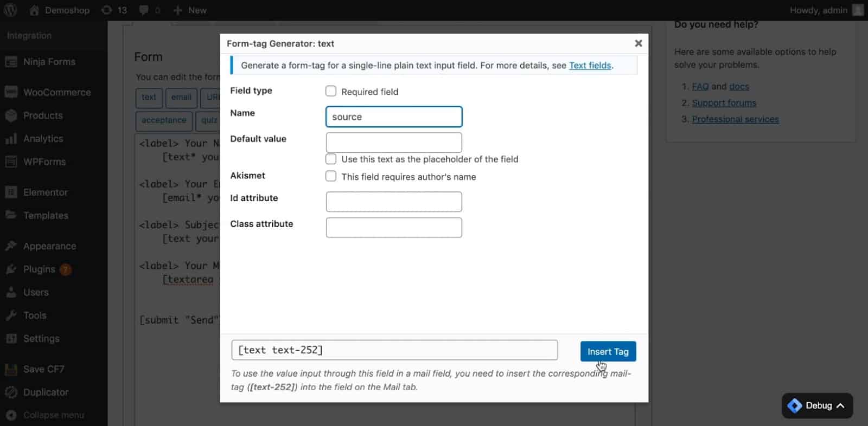Open the Ninja Forms menu item
Image resolution: width=868 pixels, height=426 pixels.
click(49, 62)
